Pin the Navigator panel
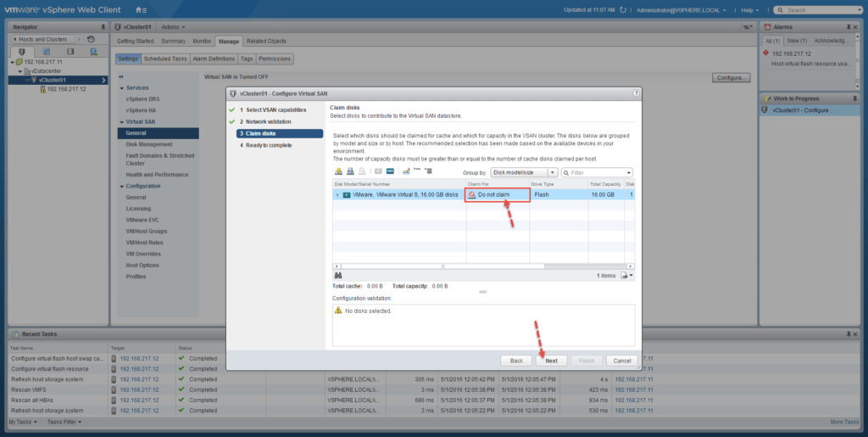This screenshot has height=437, width=868. (103, 27)
